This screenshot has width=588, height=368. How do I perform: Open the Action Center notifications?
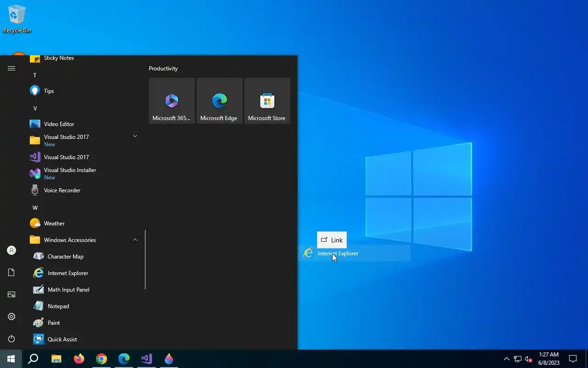[x=573, y=359]
